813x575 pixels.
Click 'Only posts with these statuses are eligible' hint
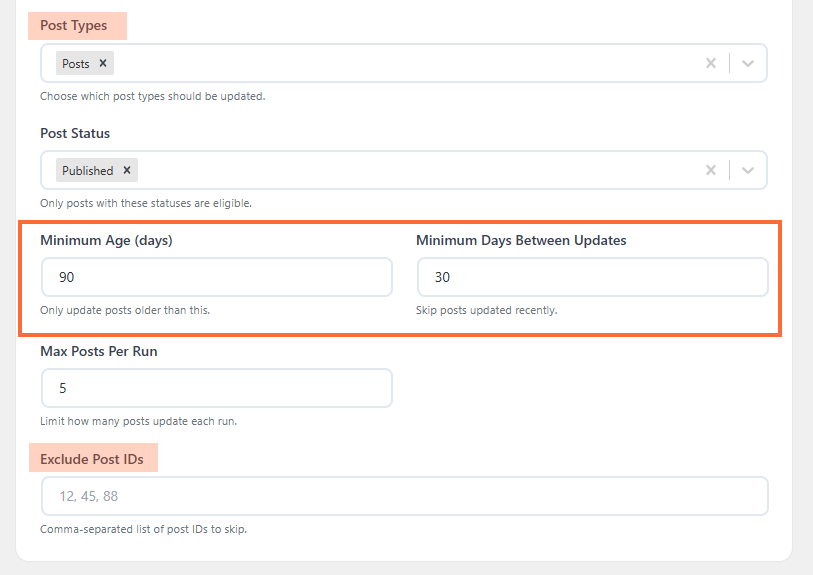(146, 203)
